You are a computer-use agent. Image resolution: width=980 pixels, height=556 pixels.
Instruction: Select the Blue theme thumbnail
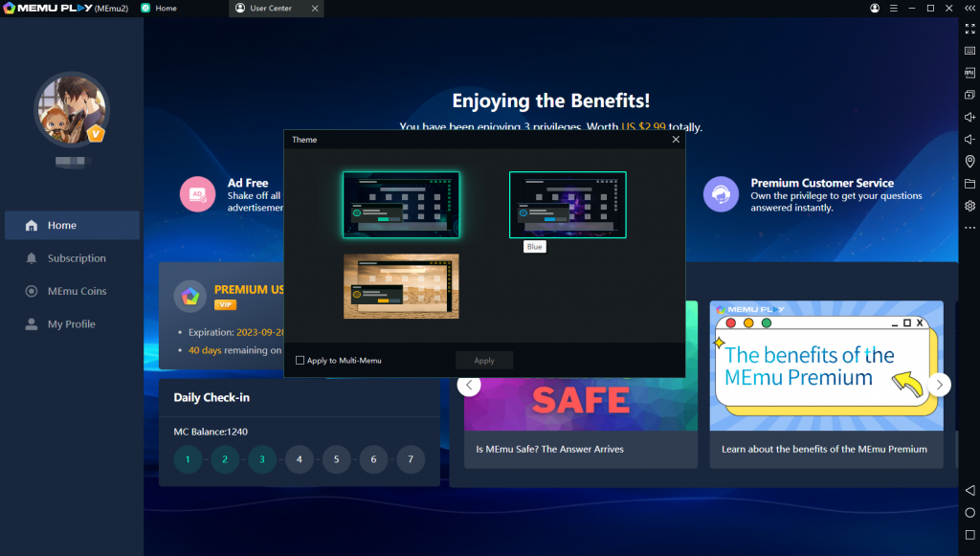coord(568,204)
